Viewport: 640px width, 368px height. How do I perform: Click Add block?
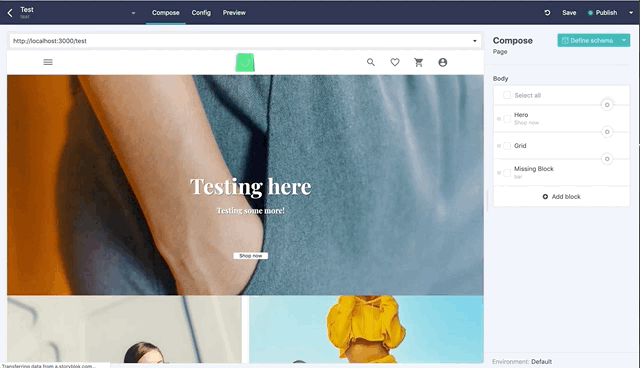pyautogui.click(x=562, y=197)
